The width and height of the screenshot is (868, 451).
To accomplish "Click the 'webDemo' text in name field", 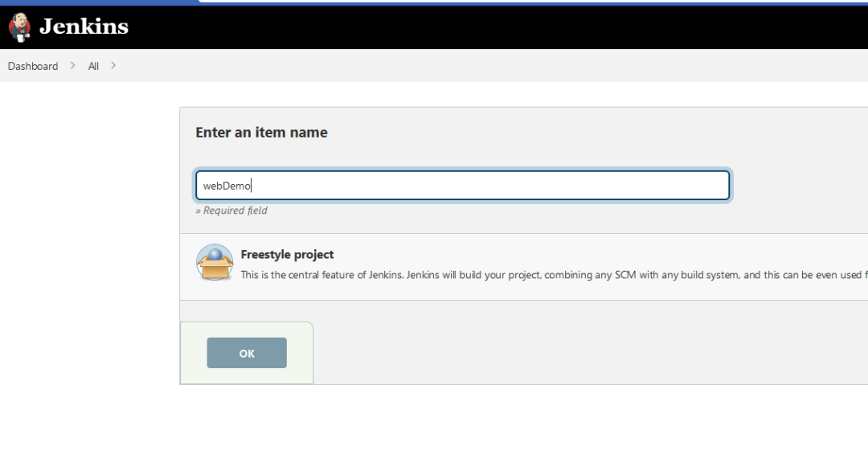I will click(x=227, y=186).
